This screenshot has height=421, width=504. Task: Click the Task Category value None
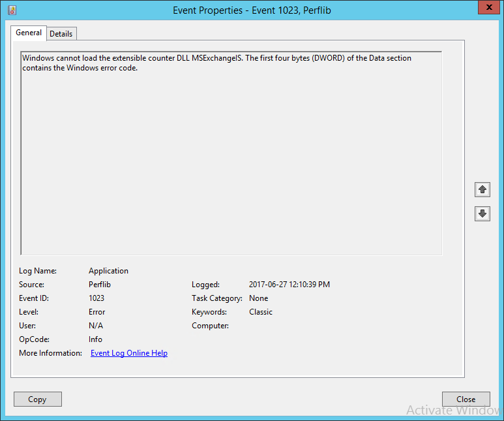click(258, 298)
